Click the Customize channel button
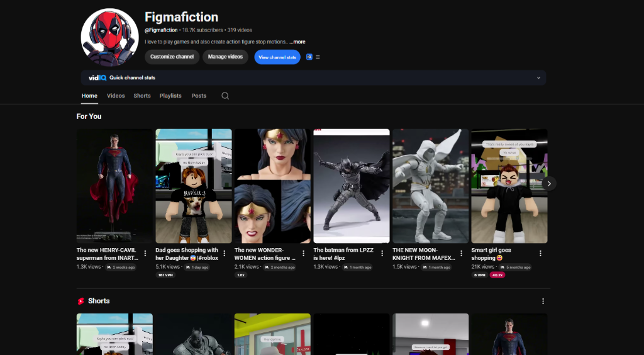644x355 pixels. tap(172, 57)
